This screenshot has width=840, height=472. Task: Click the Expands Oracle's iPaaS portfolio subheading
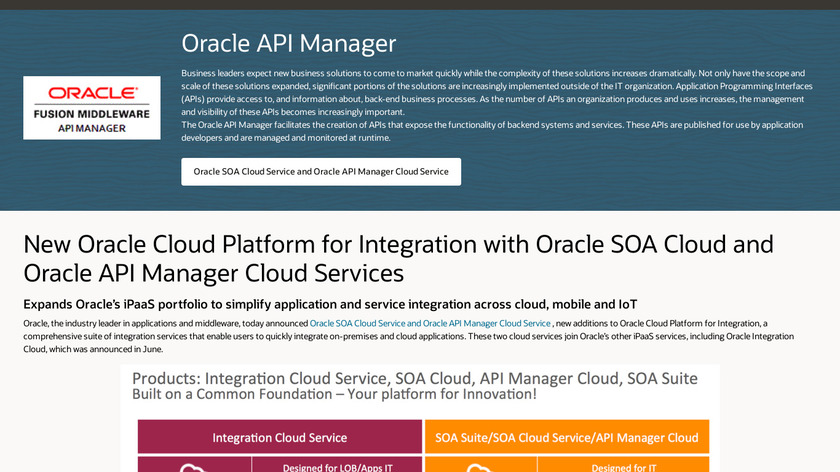coord(330,304)
